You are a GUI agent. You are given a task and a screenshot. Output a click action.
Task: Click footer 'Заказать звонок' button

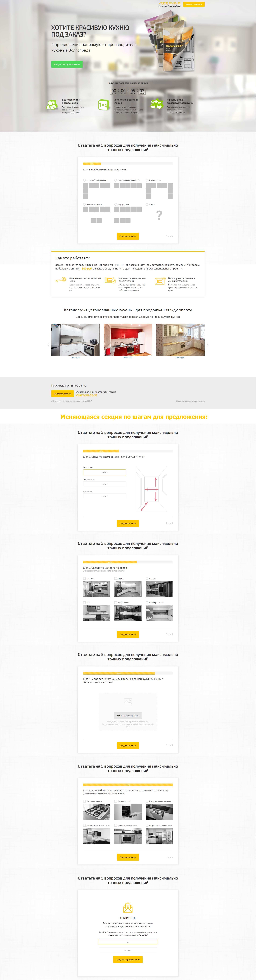tap(63, 394)
